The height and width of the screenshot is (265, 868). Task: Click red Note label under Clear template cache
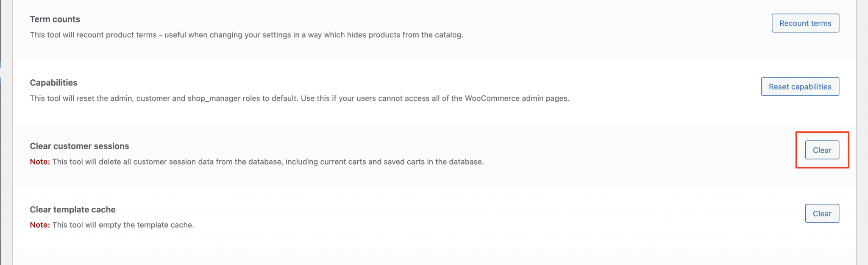pyautogui.click(x=40, y=225)
